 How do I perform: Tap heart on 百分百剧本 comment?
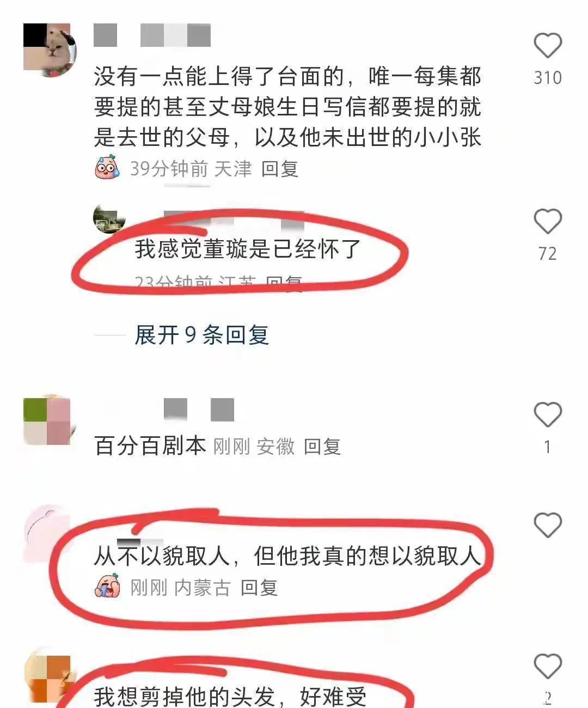(547, 415)
